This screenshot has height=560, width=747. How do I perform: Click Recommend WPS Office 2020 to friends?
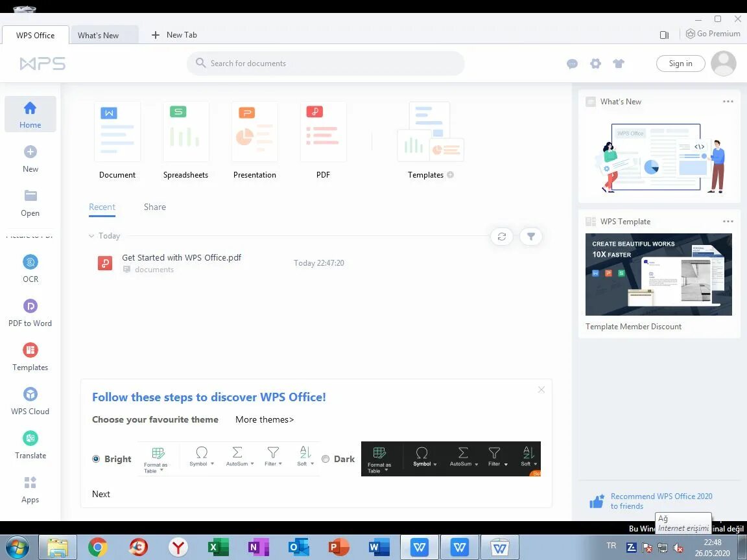(x=651, y=501)
